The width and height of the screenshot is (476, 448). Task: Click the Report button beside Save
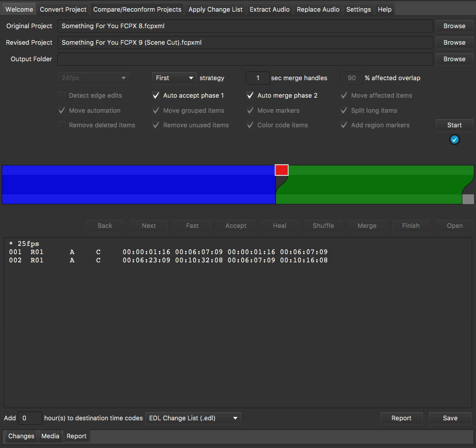tap(401, 418)
